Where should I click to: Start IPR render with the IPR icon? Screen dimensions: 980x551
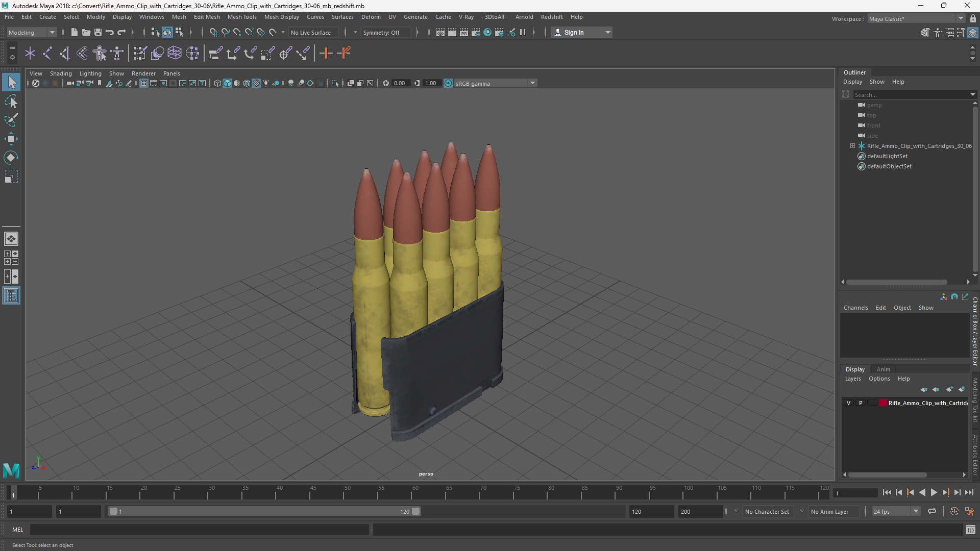464,32
